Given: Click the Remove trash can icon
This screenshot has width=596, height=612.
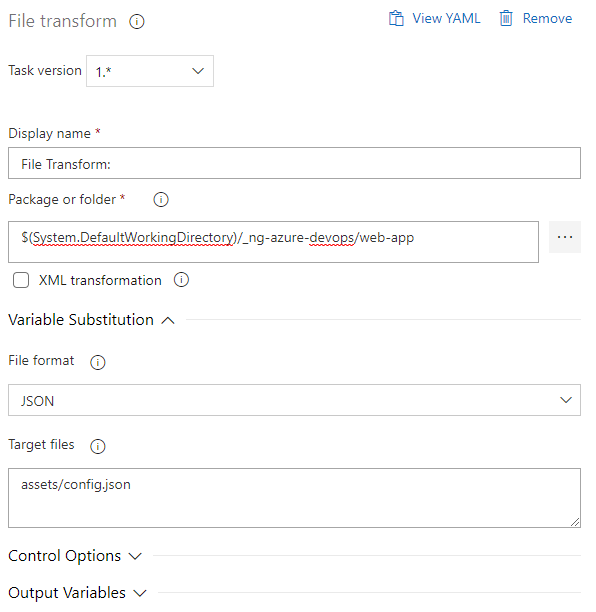Looking at the screenshot, I should click(x=506, y=18).
